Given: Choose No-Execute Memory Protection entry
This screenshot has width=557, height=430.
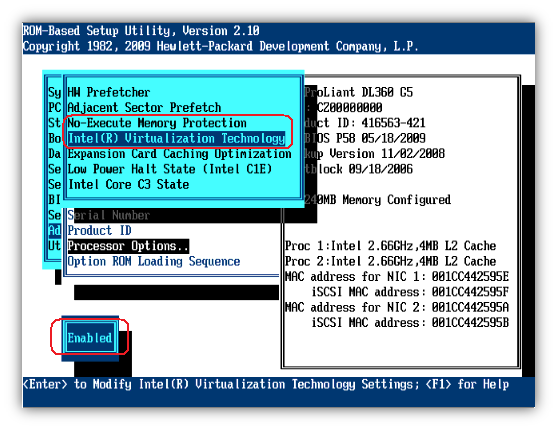Looking at the screenshot, I should click(157, 123).
